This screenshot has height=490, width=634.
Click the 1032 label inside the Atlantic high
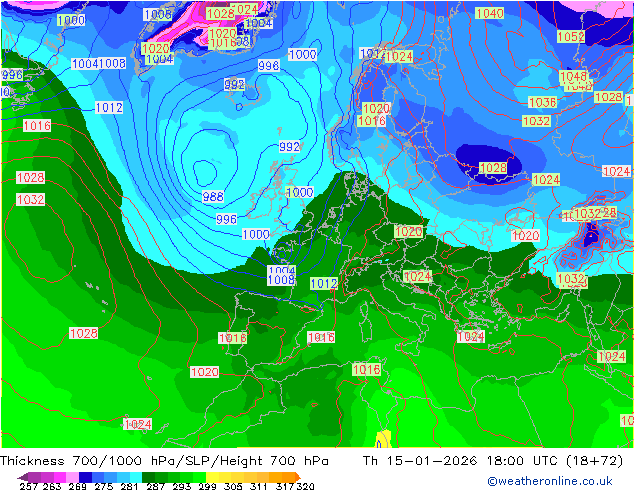point(30,199)
